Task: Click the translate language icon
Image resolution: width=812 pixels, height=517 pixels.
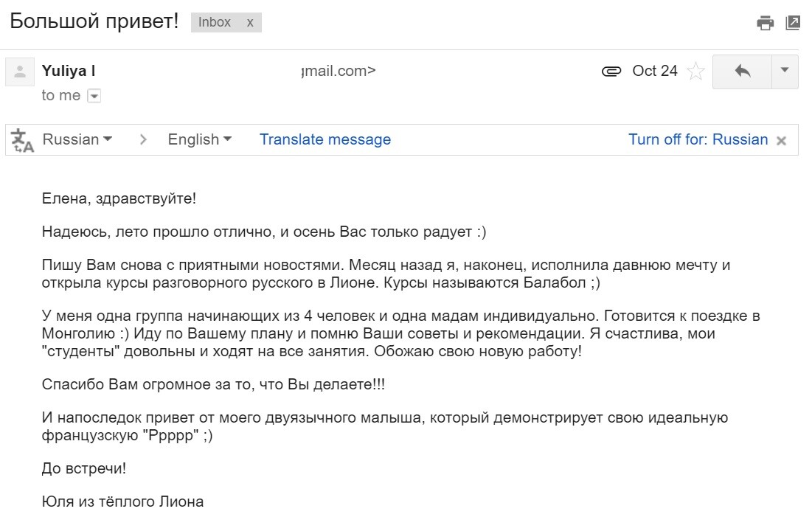Action: [x=22, y=140]
